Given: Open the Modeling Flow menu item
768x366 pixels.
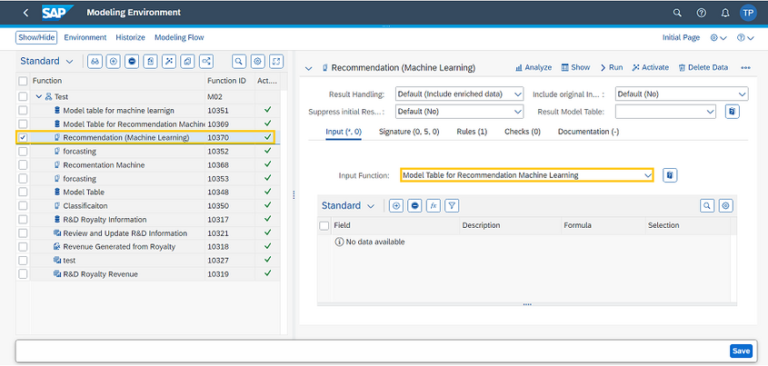Looking at the screenshot, I should tap(179, 37).
